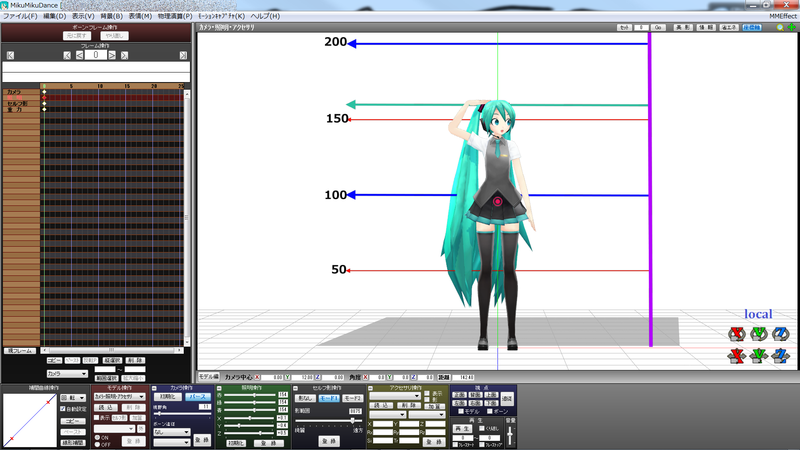Open the 回転 interpolation type dropdown
The height and width of the screenshot is (450, 800).
click(x=73, y=397)
